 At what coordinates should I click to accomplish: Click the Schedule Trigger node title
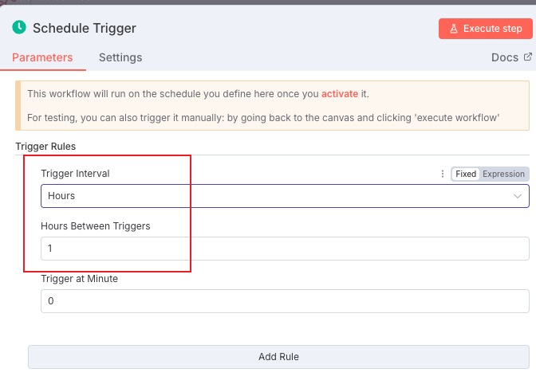click(x=85, y=28)
